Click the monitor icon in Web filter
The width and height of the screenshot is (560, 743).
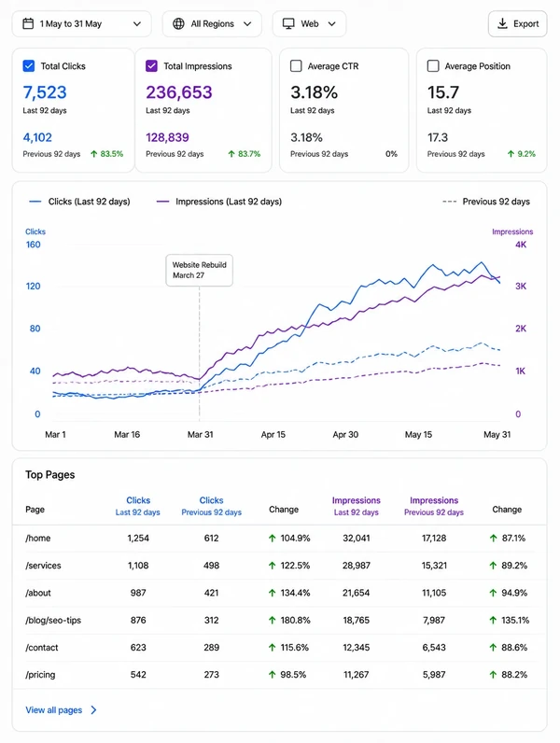pos(288,23)
